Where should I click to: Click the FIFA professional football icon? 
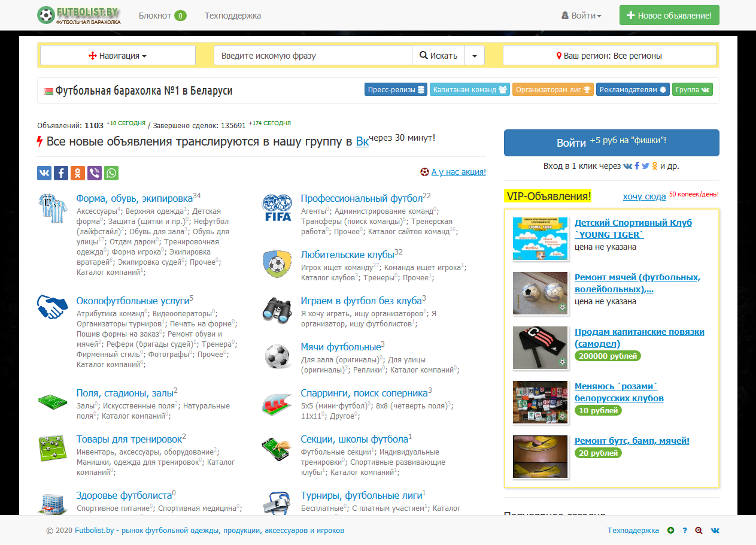(x=277, y=208)
